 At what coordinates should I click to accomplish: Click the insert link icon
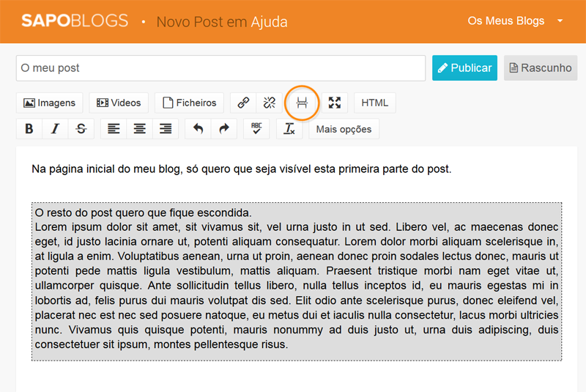pyautogui.click(x=244, y=103)
